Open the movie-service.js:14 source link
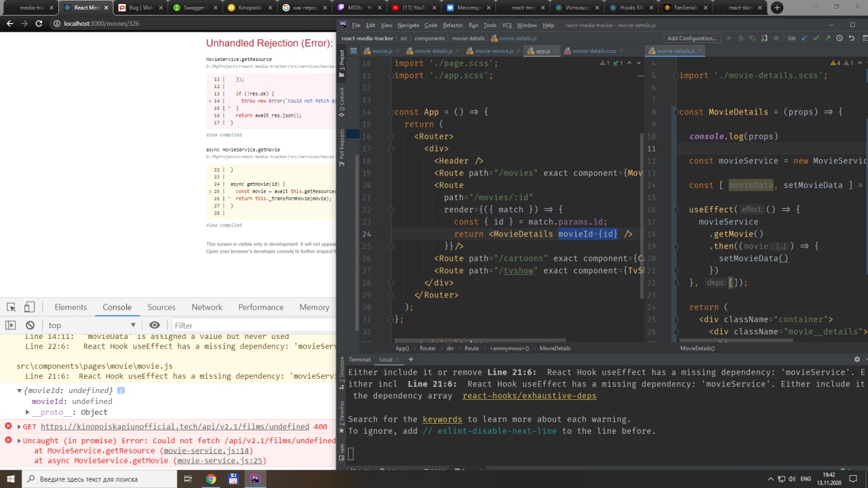Screen dimensions: 868x488 click(207, 451)
